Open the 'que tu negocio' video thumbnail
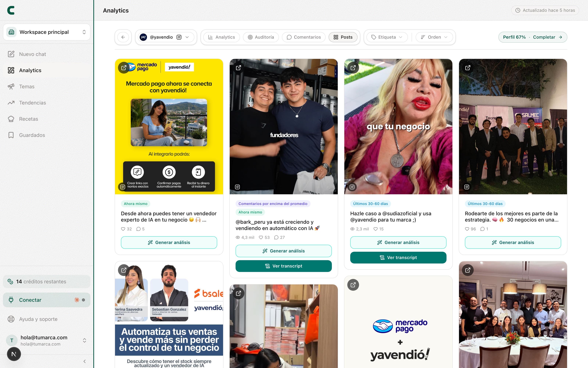The width and height of the screenshot is (588, 368). (x=398, y=127)
